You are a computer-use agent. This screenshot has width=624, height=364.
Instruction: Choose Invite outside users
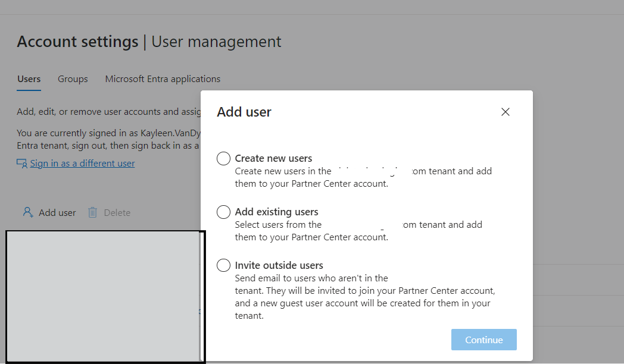pyautogui.click(x=223, y=265)
